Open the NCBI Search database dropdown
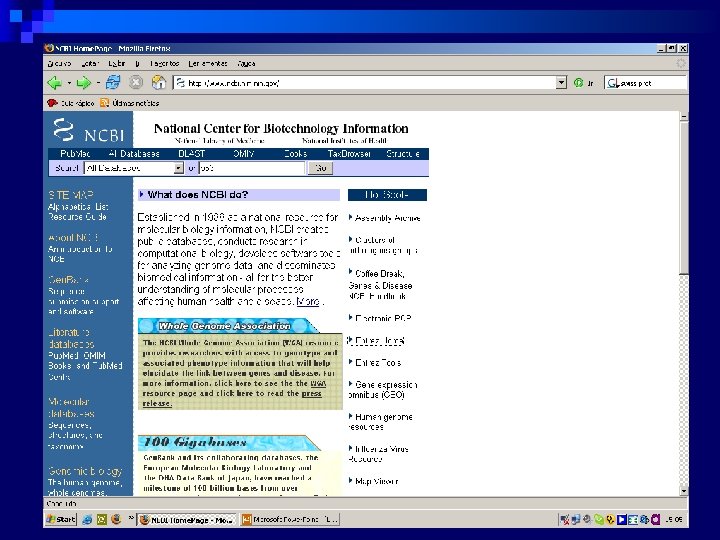 179,169
